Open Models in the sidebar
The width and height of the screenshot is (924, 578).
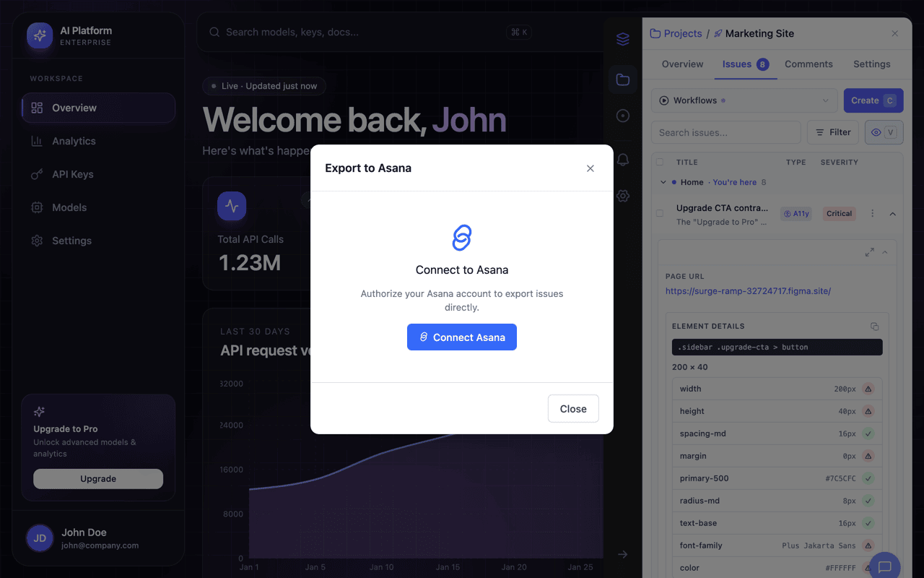coord(98,207)
